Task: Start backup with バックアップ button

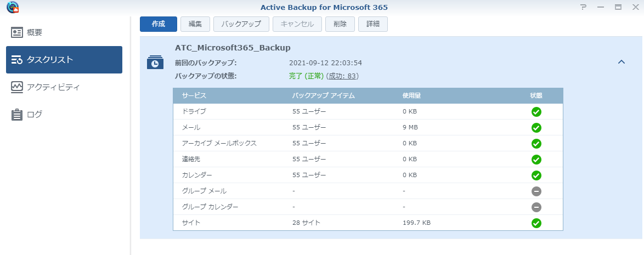Action: 241,24
